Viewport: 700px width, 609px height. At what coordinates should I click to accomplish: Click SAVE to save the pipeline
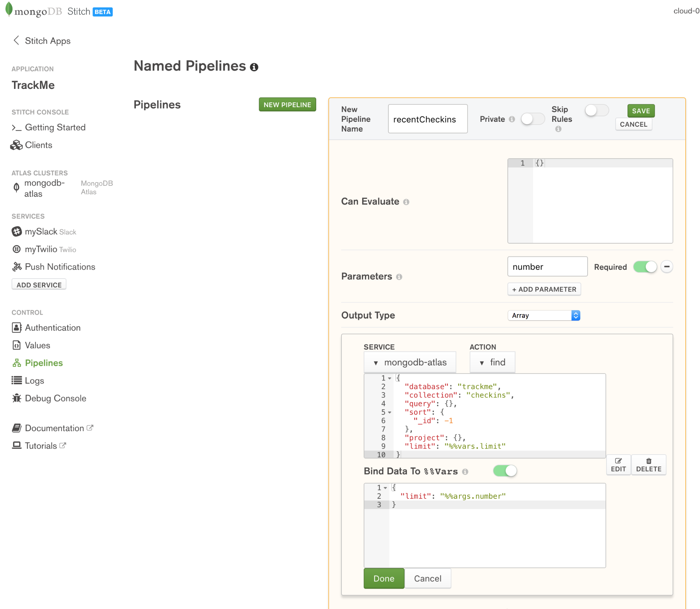[x=640, y=111]
